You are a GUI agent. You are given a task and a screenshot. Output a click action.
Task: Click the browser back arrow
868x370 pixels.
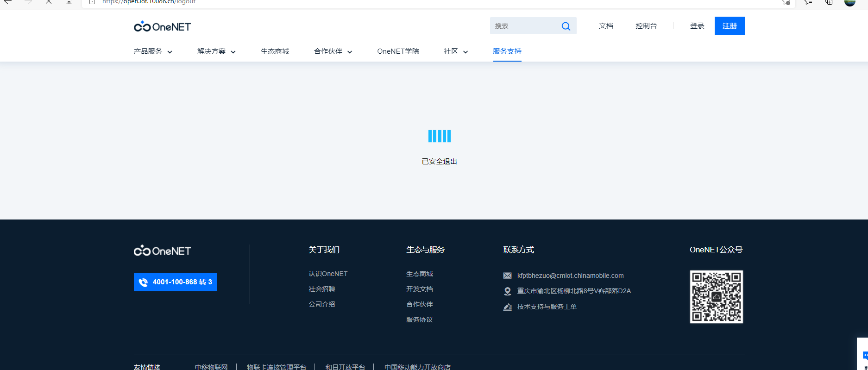point(8,2)
